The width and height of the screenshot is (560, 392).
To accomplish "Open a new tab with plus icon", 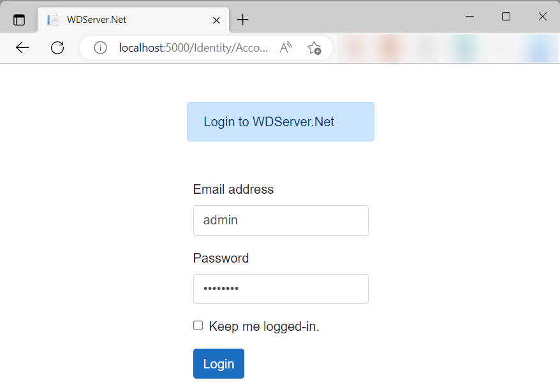I will [242, 20].
